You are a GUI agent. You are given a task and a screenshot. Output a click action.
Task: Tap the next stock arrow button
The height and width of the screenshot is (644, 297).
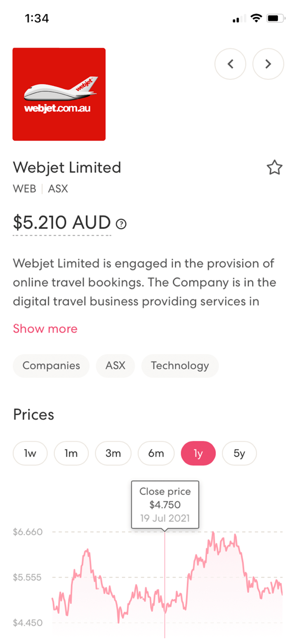(268, 64)
